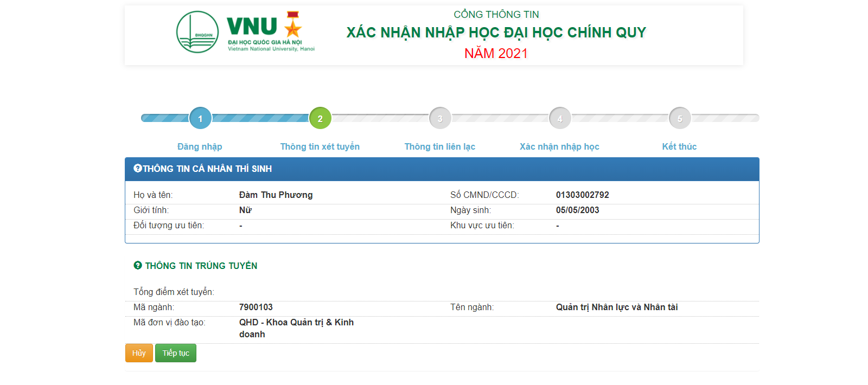Viewport: 868px width, 385px height.
Task: Click the Giới tính label
Action: pyautogui.click(x=151, y=210)
